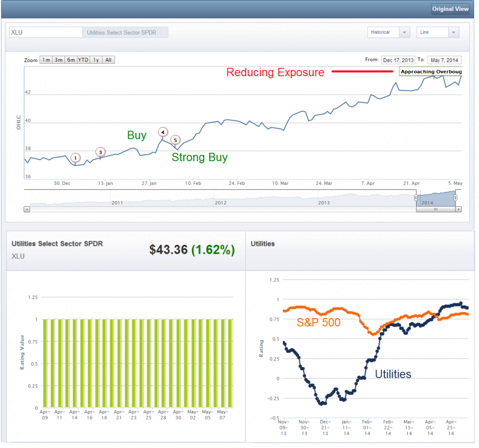Click the Original View button

pyautogui.click(x=450, y=9)
